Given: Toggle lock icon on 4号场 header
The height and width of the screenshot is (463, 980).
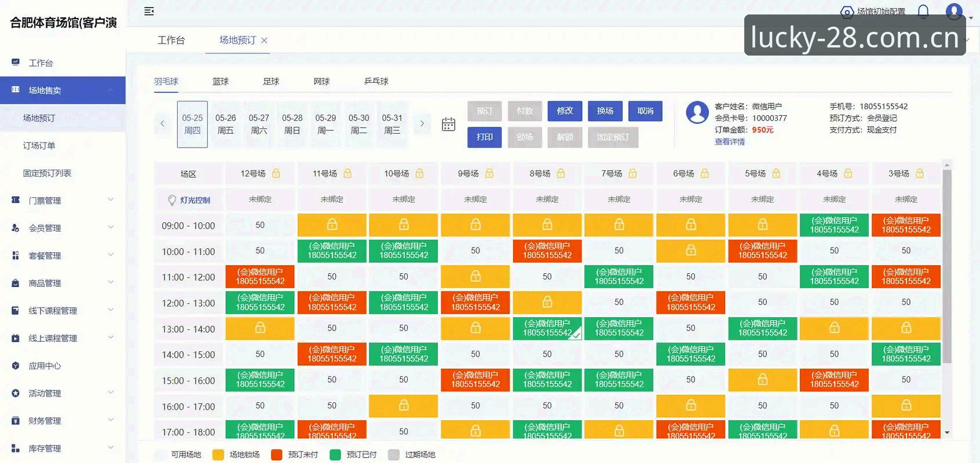Looking at the screenshot, I should [848, 173].
